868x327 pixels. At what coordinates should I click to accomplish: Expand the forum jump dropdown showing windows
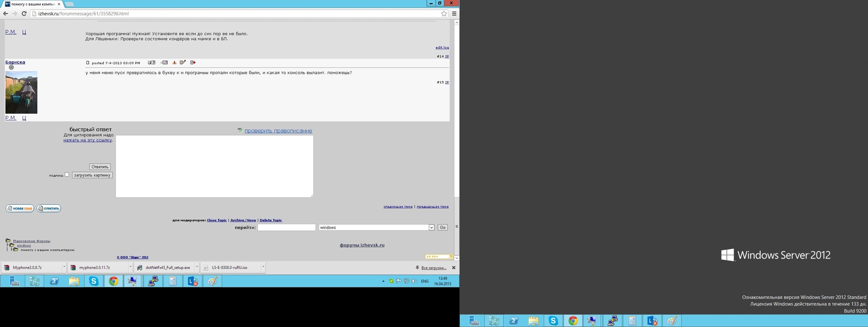click(431, 227)
